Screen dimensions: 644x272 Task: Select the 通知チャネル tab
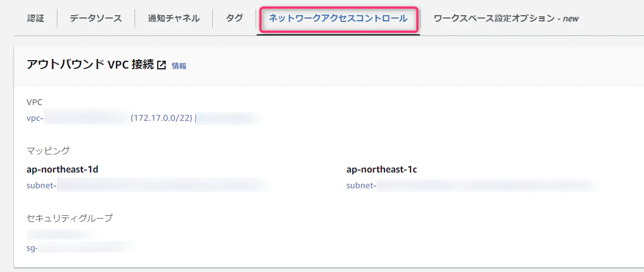coord(174,18)
